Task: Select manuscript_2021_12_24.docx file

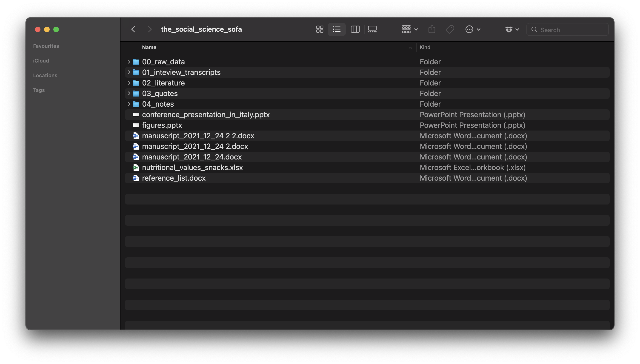Action: click(191, 156)
